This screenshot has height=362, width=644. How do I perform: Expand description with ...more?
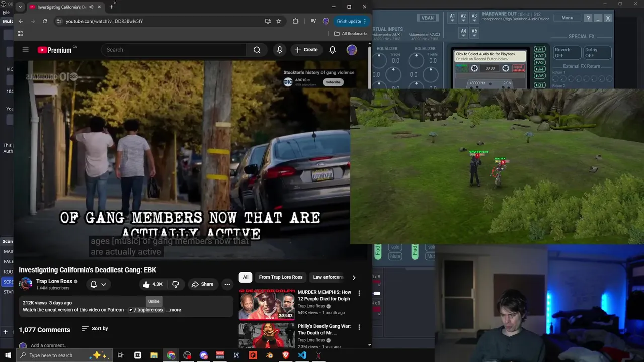tap(174, 310)
